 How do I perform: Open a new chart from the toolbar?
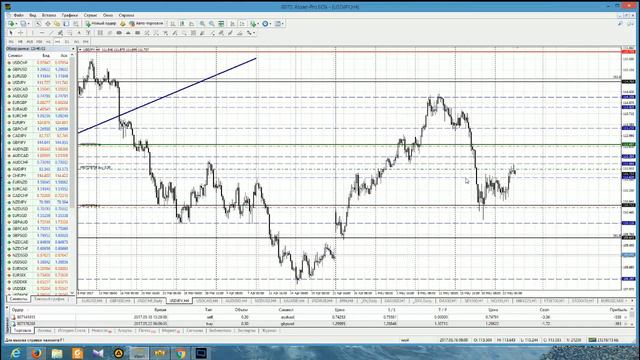coord(11,24)
